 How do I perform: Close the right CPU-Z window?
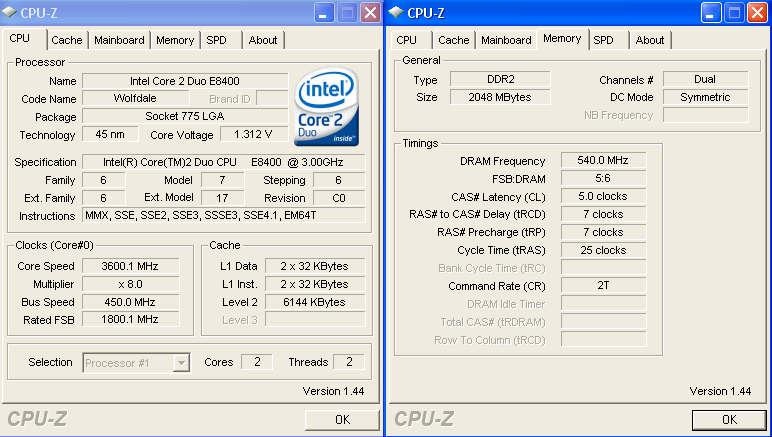click(x=757, y=13)
